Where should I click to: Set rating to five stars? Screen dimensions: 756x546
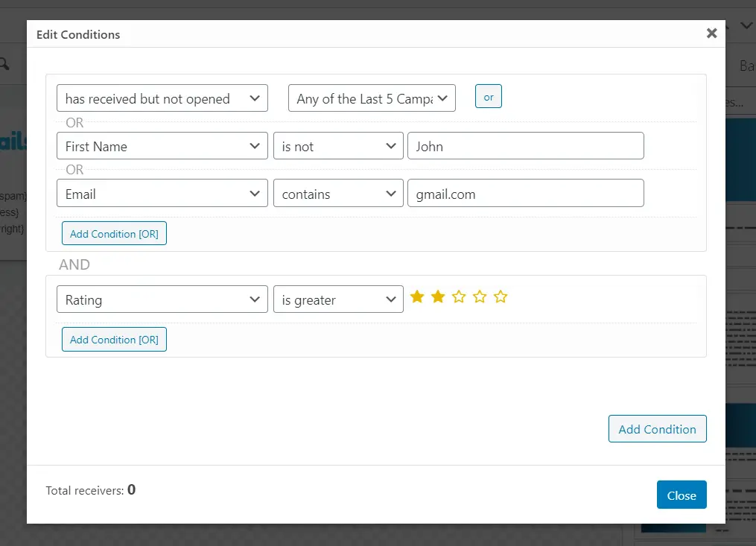click(501, 296)
